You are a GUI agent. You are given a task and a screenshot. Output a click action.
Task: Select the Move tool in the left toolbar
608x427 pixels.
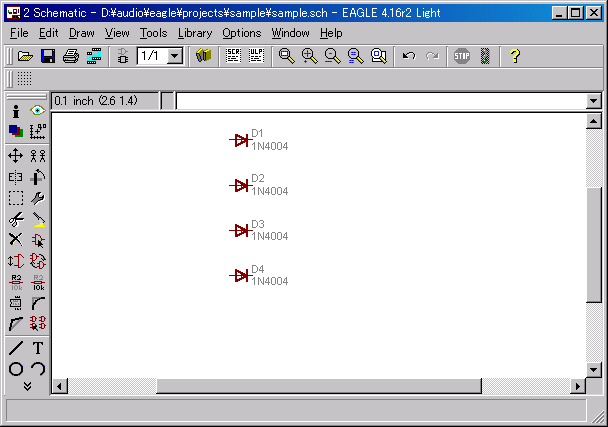click(16, 156)
